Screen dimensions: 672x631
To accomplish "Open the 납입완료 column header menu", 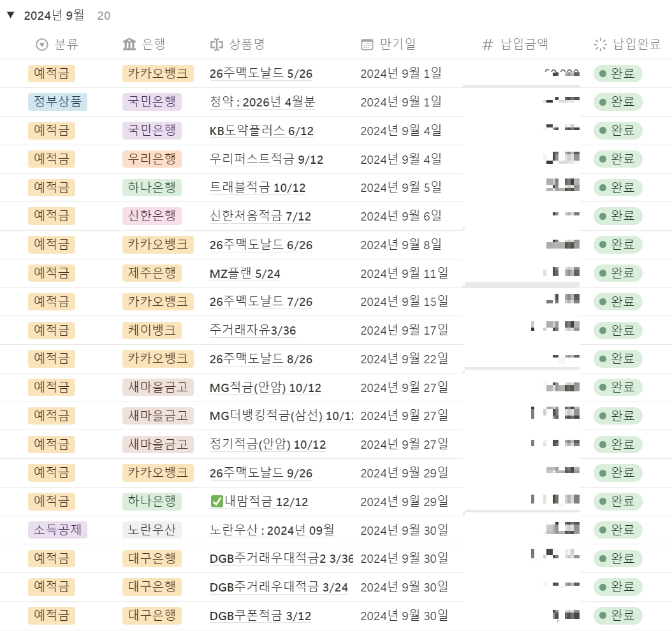I will 627,45.
